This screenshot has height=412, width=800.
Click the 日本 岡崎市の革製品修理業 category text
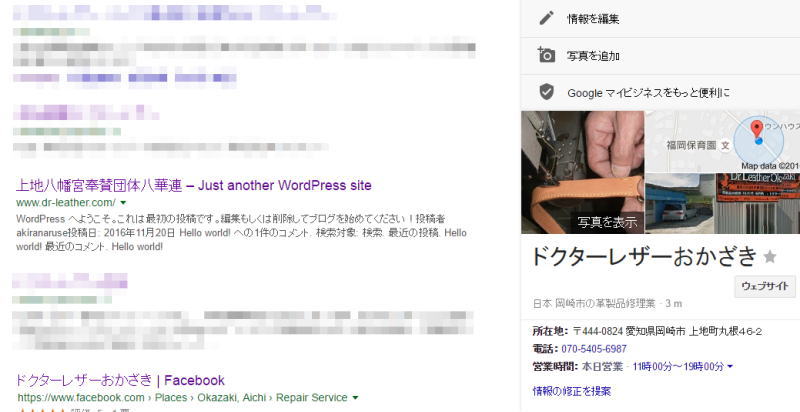(x=594, y=303)
